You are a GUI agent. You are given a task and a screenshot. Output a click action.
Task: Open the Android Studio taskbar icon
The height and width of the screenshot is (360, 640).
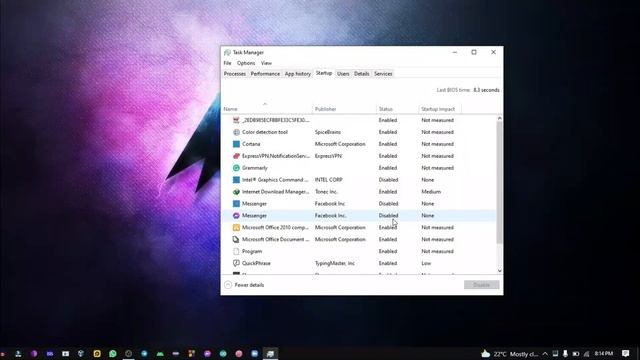(x=160, y=353)
